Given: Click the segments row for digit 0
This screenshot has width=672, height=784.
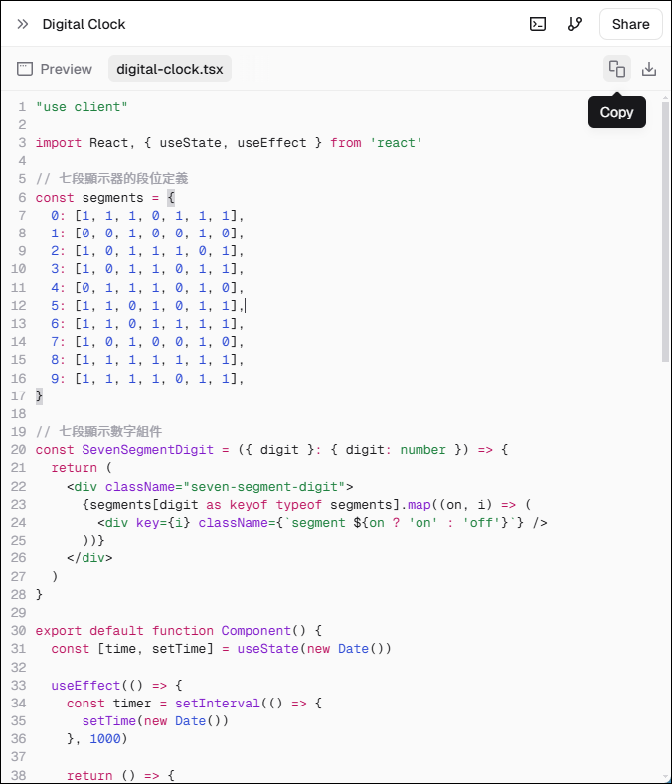Looking at the screenshot, I should [147, 216].
